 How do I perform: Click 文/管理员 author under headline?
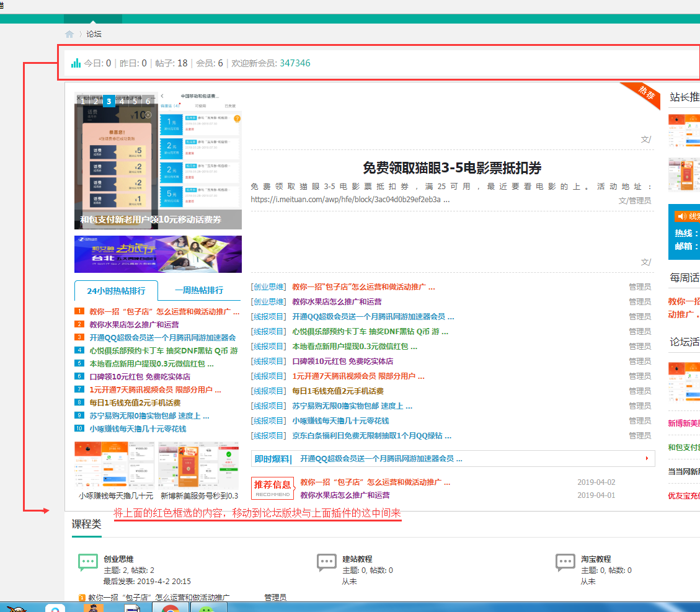click(x=634, y=201)
